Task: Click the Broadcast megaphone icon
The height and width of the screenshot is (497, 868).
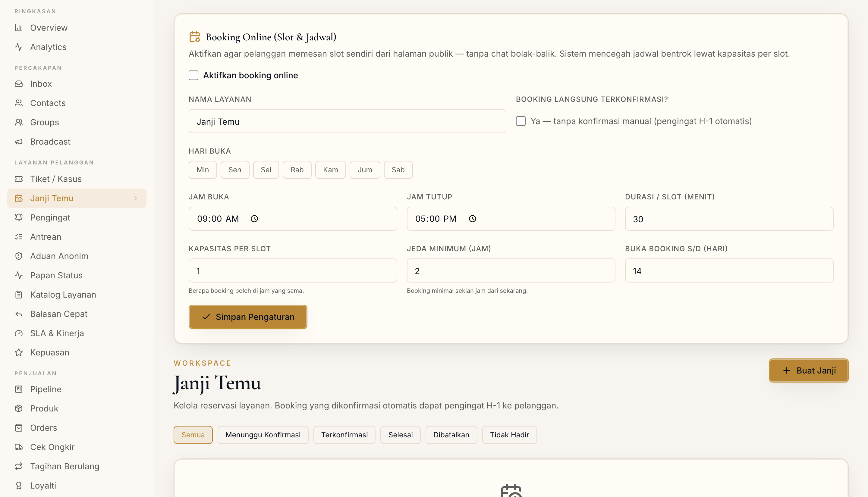Action: point(19,142)
